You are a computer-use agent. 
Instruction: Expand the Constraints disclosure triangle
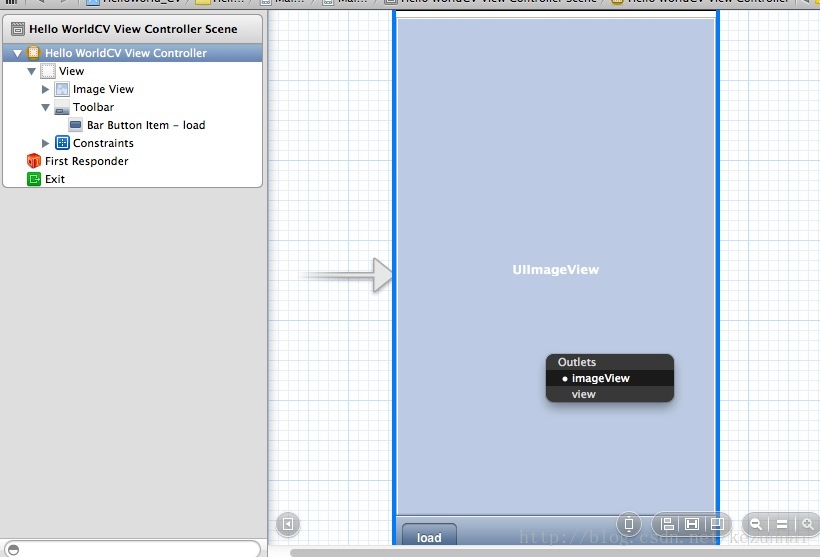pos(45,143)
